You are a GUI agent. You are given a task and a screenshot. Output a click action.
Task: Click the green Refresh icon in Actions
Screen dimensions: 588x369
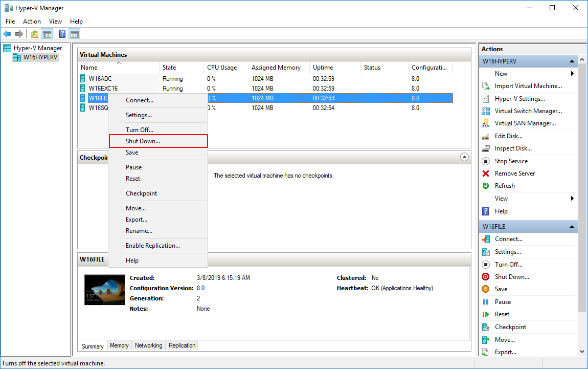point(486,186)
